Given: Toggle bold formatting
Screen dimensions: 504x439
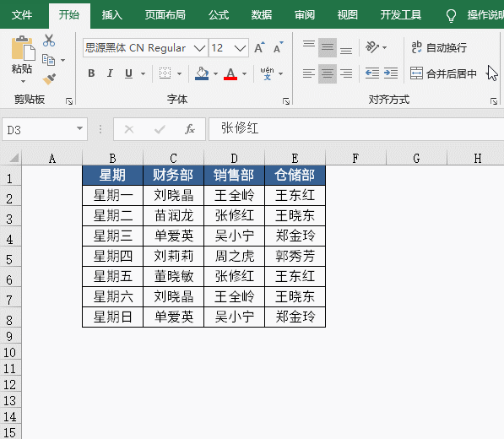Looking at the screenshot, I should tap(91, 73).
